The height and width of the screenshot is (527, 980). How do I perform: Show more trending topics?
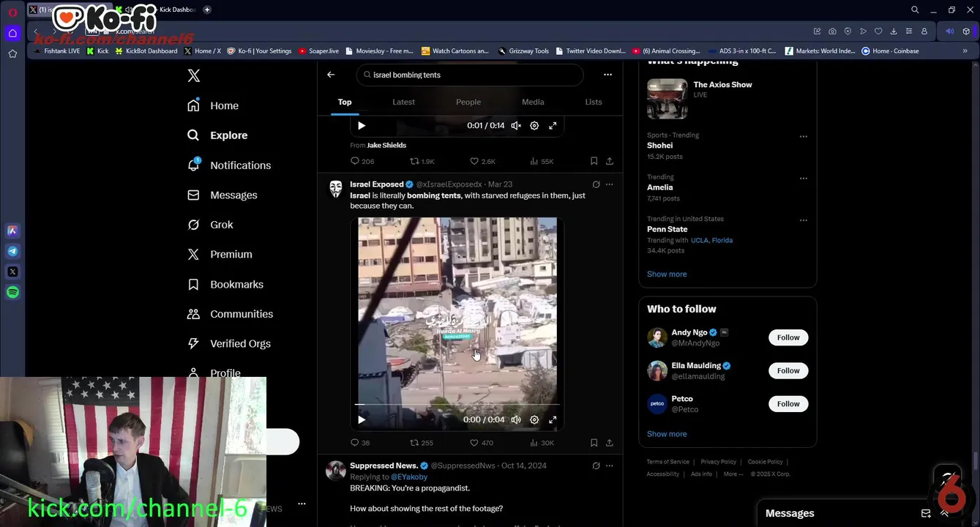coord(667,274)
